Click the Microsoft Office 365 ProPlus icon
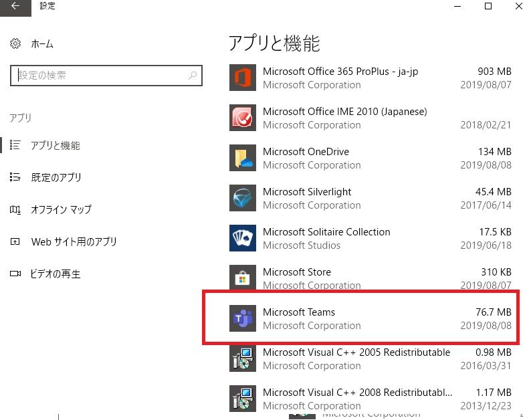Viewport: 523px width, 420px height. pos(243,78)
